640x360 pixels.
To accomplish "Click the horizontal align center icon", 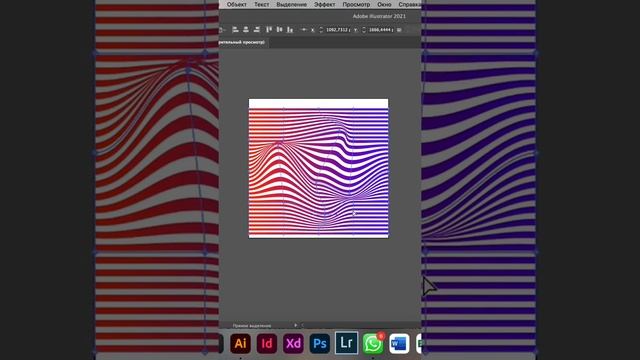I will tap(246, 29).
